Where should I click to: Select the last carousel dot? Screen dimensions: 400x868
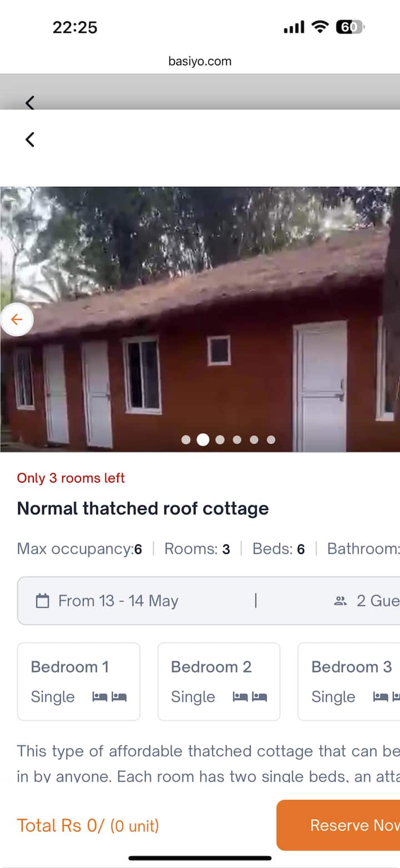[271, 440]
